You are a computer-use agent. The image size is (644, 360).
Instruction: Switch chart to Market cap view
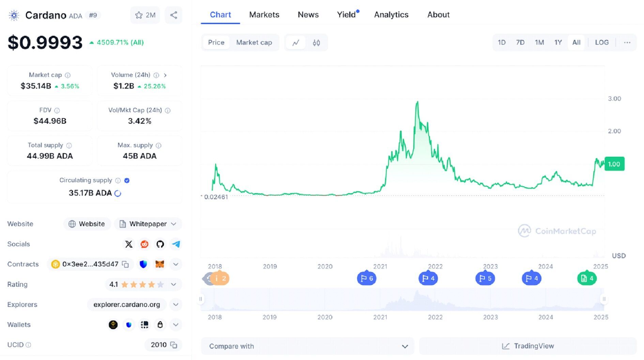point(254,43)
